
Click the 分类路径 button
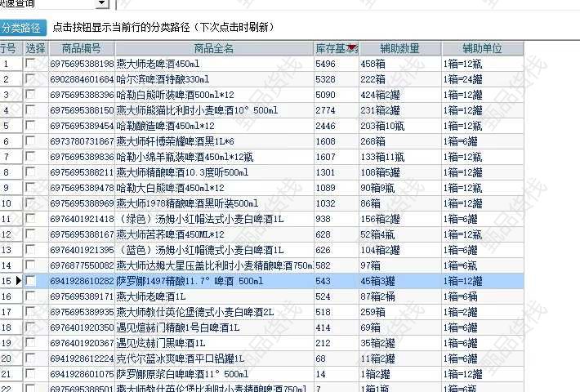click(x=23, y=27)
